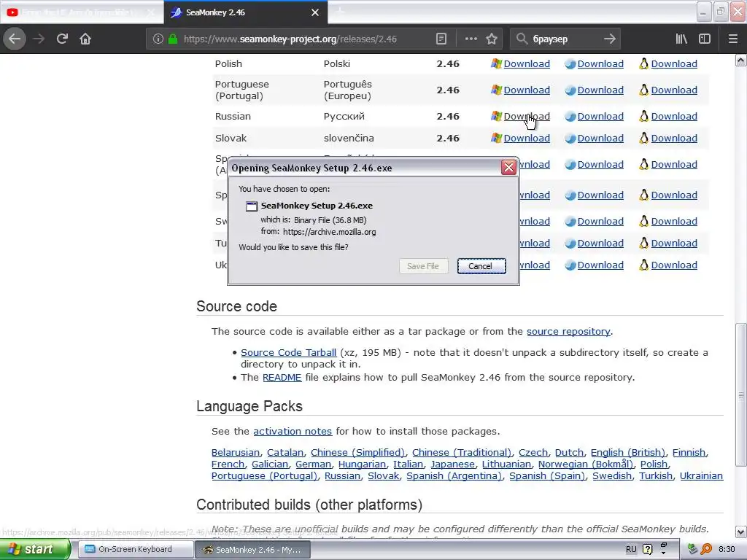747x560 pixels.
Task: Open Belarusian language pack link
Action: tap(236, 452)
